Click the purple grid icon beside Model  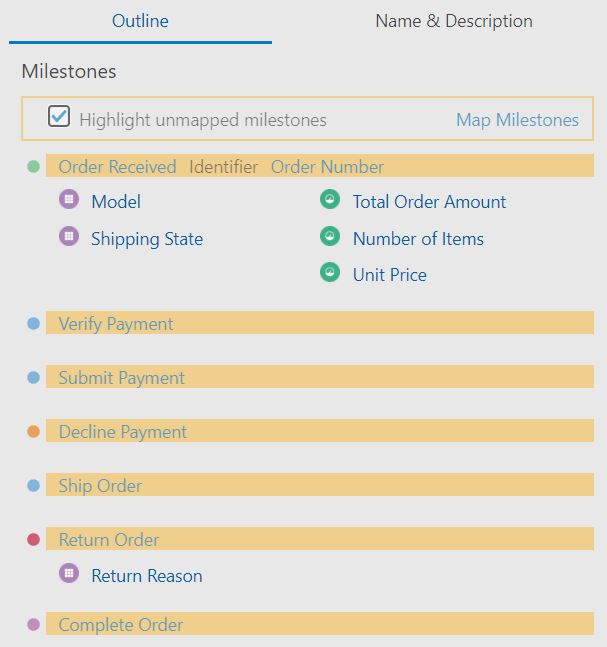(x=69, y=200)
